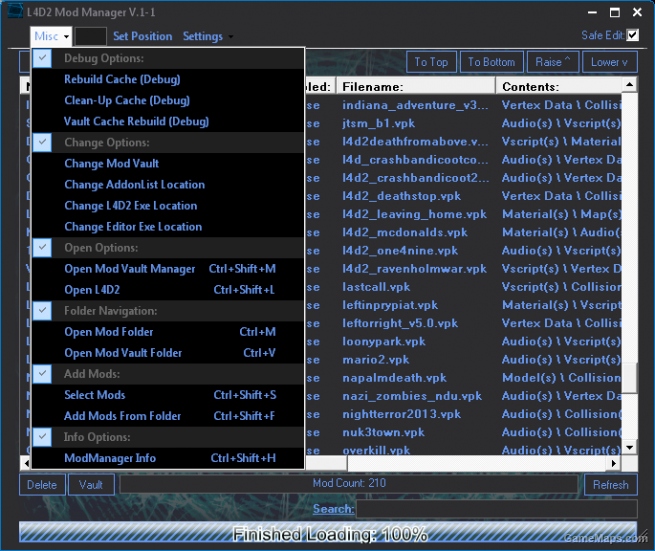The height and width of the screenshot is (551, 655).
Task: Click the Lower v button
Action: [x=609, y=62]
